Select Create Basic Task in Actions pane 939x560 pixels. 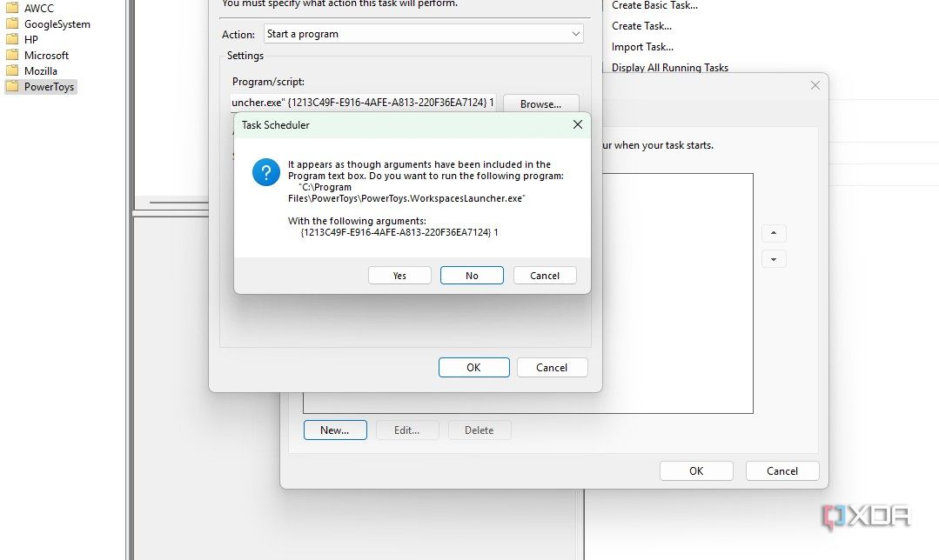[654, 5]
